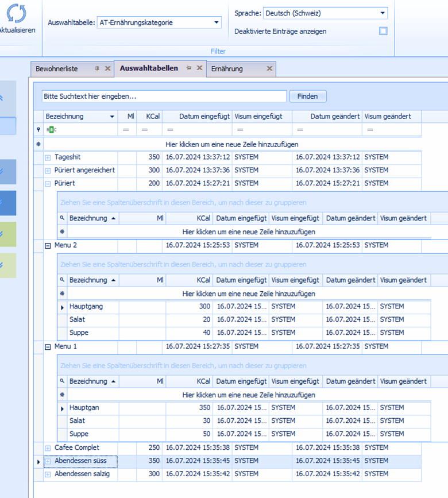Close the Ernährung tab
This screenshot has height=498, width=448.
(269, 69)
